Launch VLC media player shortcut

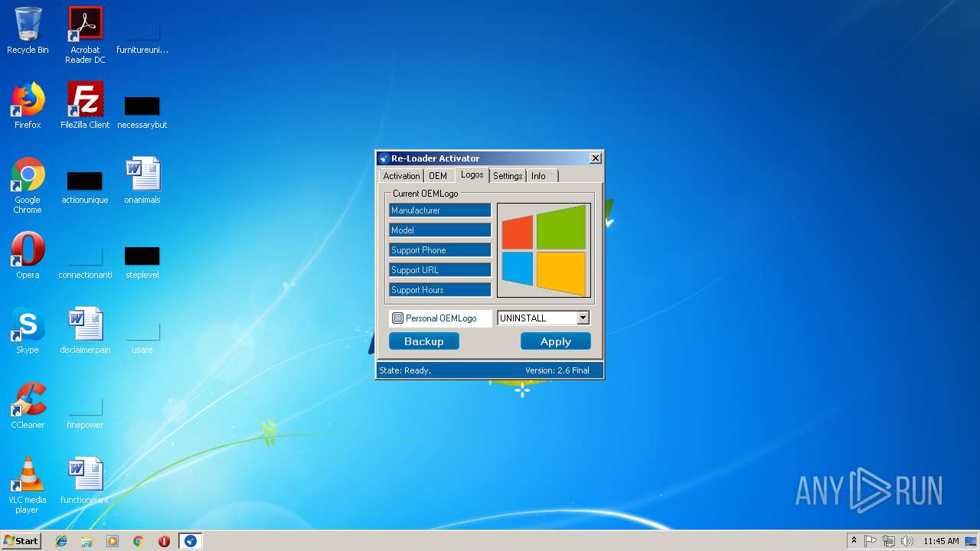(28, 485)
